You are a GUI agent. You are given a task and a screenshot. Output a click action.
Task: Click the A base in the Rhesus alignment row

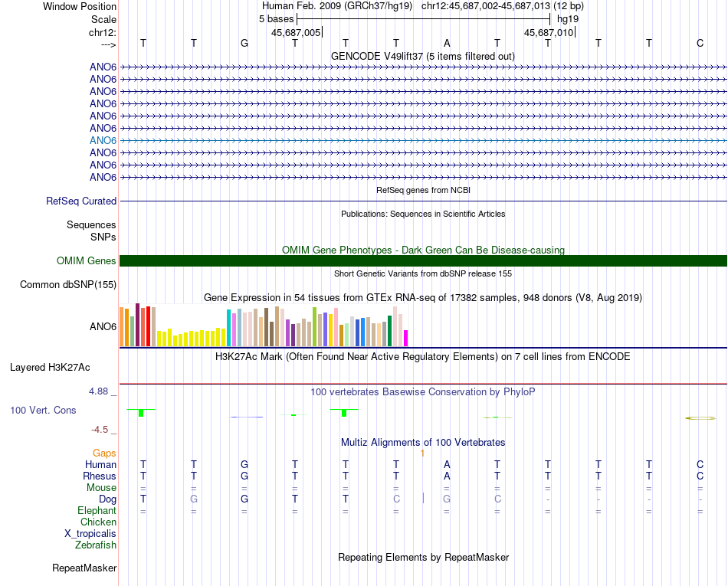pyautogui.click(x=447, y=476)
